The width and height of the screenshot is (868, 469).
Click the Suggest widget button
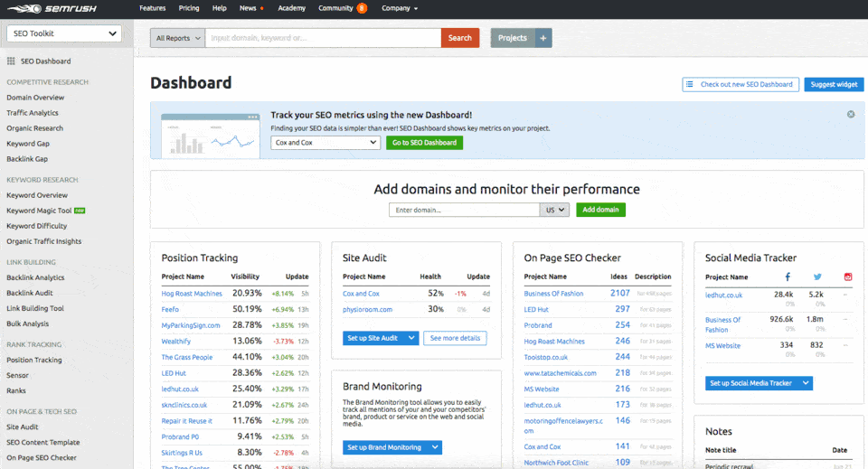tap(834, 85)
